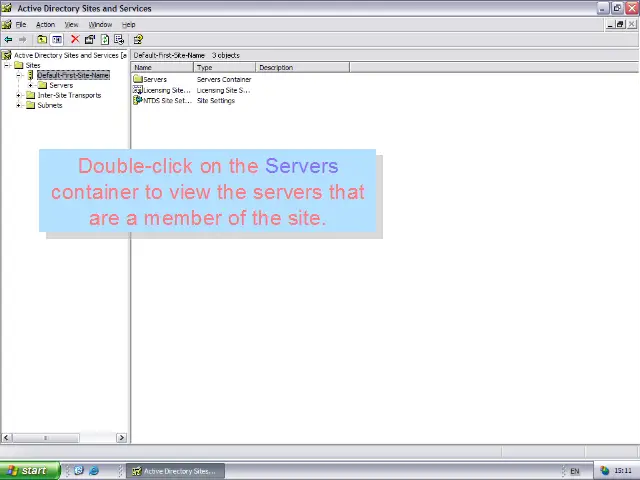Click the system tray icon beside clock

pos(604,471)
